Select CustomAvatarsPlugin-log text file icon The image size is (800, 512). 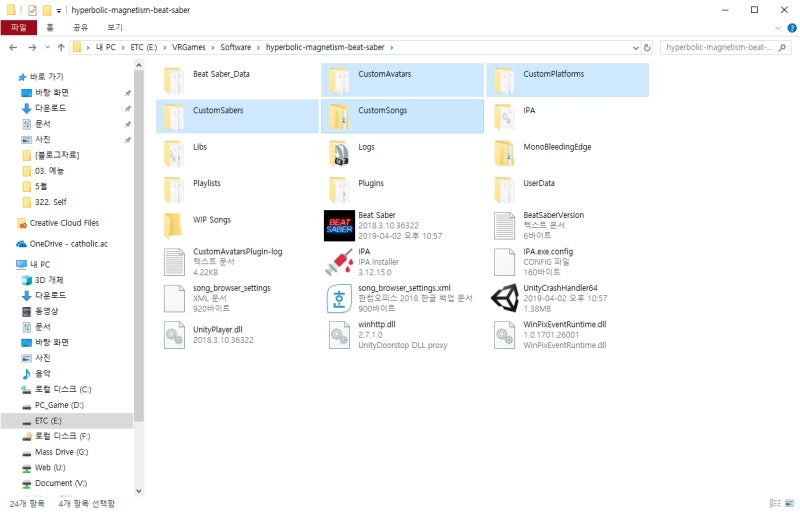pos(174,262)
